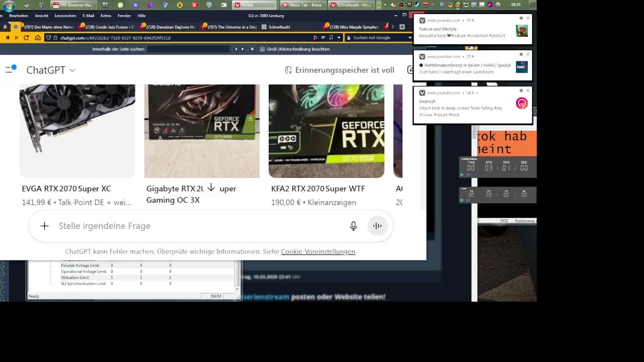Go to previous find-in-page match

(x=235, y=49)
